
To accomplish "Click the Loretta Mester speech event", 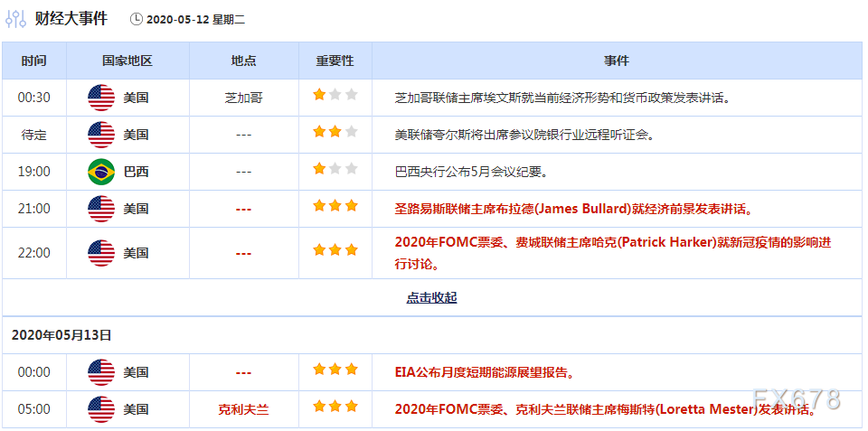I will (606, 409).
